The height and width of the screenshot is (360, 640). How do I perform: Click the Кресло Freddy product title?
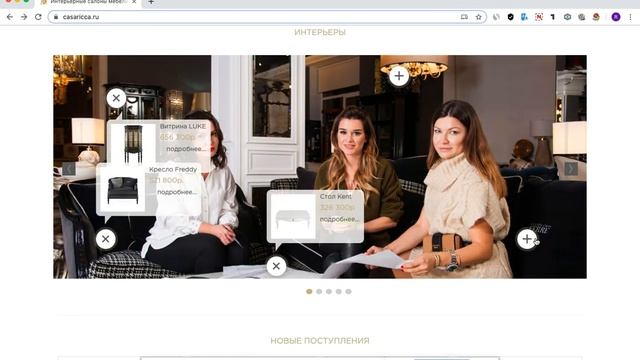(x=173, y=169)
